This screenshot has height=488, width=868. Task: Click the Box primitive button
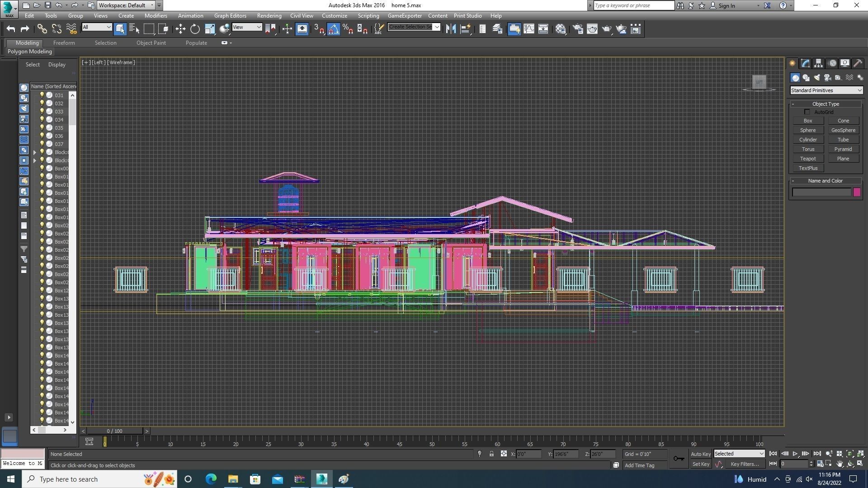pyautogui.click(x=808, y=121)
